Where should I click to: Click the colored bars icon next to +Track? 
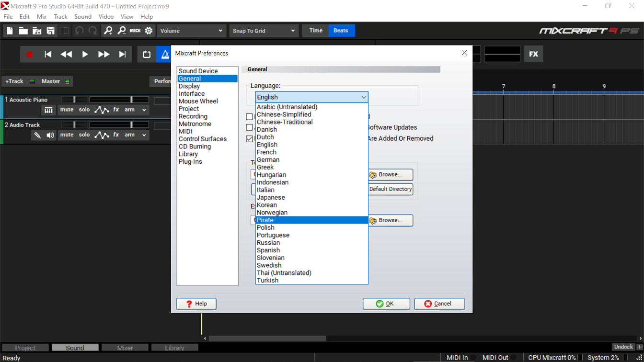(32, 81)
